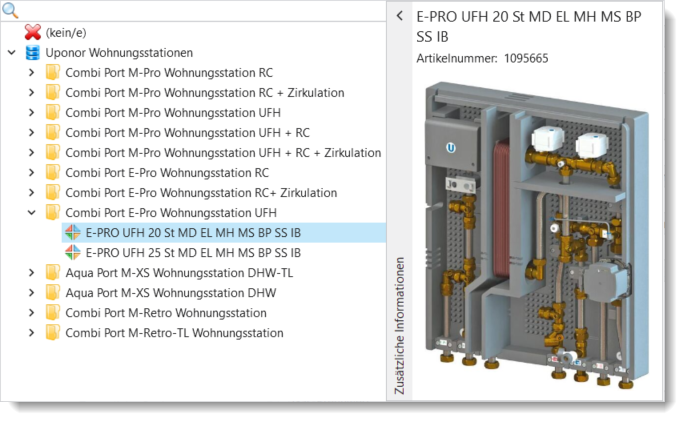
Task: Click folder icon of Combi Port E-Pro UFH
Action: pyautogui.click(x=52, y=213)
